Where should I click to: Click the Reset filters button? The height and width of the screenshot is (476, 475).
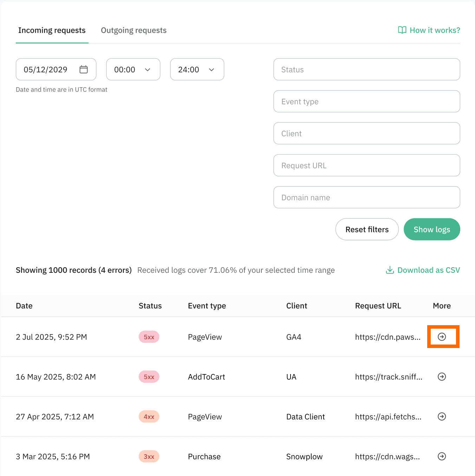[x=367, y=229]
